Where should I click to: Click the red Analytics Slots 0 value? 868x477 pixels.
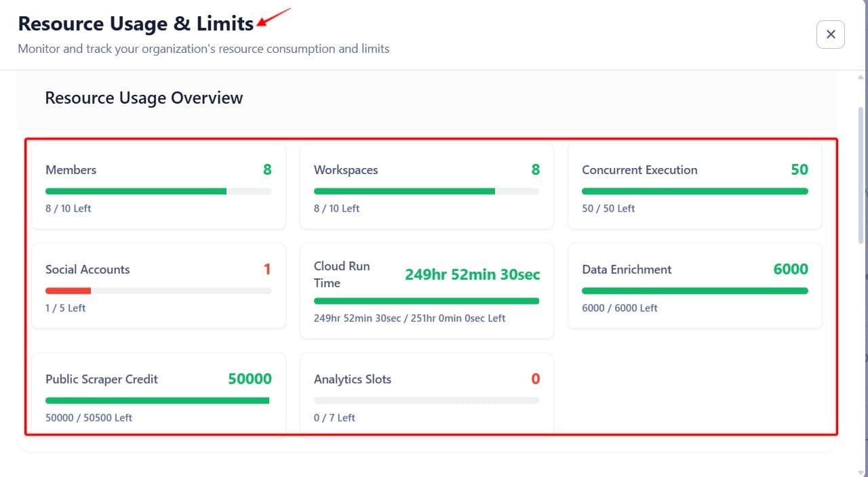coord(535,379)
